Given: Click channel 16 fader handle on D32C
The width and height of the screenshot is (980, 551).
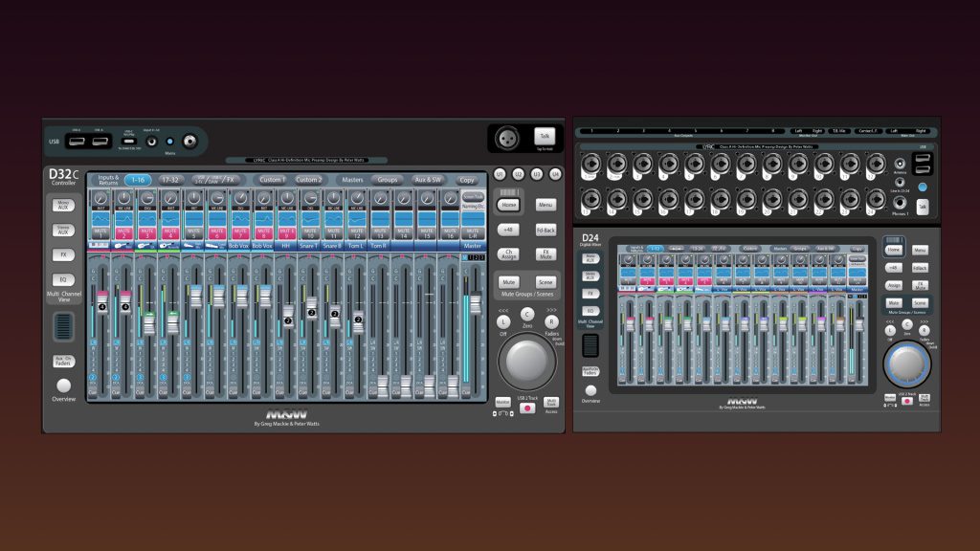Looking at the screenshot, I should point(453,386).
